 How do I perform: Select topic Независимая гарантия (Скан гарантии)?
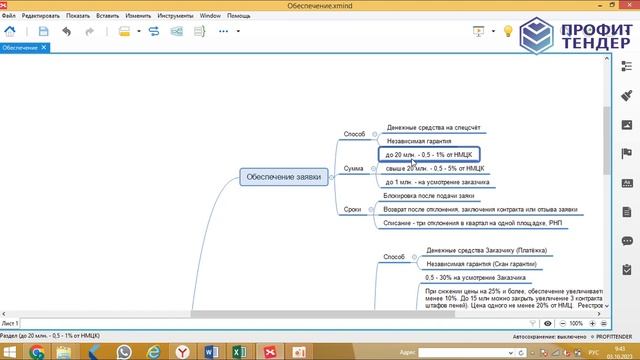[481, 264]
